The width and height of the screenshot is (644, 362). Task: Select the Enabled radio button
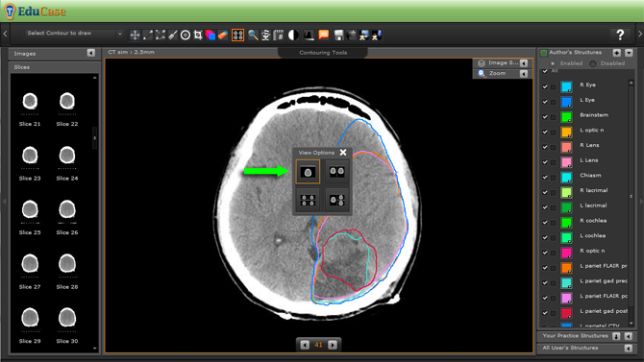[553, 63]
